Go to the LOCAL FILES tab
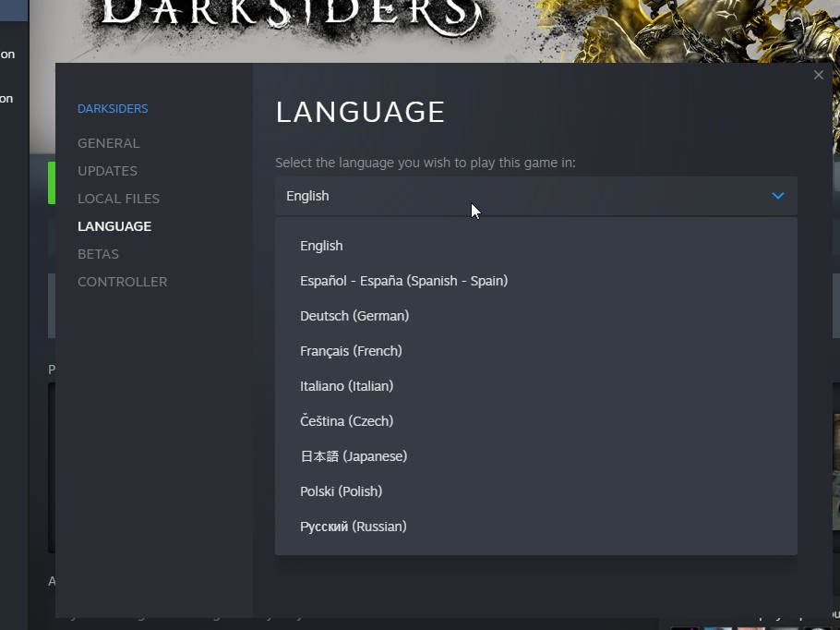Viewport: 840px width, 630px height. (x=118, y=199)
